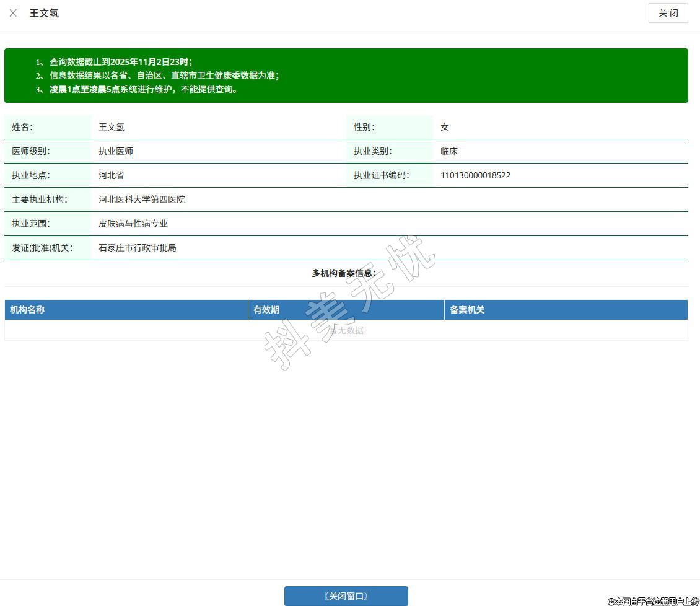Click the 备案机关 column header

tap(467, 310)
